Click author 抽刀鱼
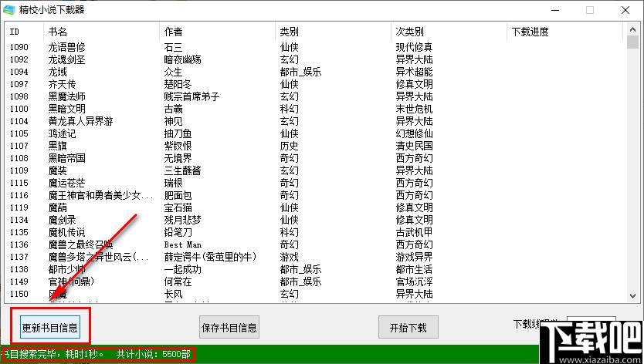The image size is (644, 364). [x=178, y=133]
